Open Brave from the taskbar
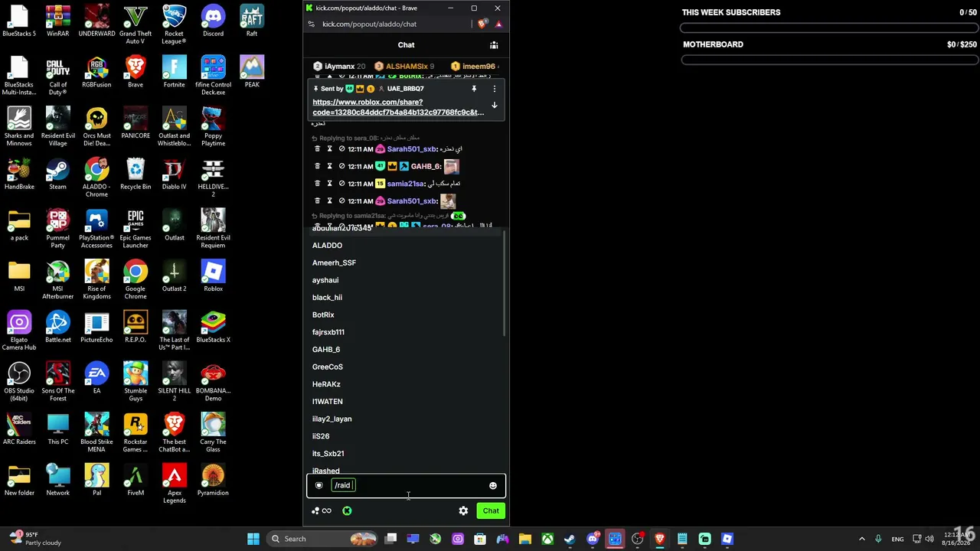Viewport: 980px width, 551px height. pyautogui.click(x=659, y=539)
